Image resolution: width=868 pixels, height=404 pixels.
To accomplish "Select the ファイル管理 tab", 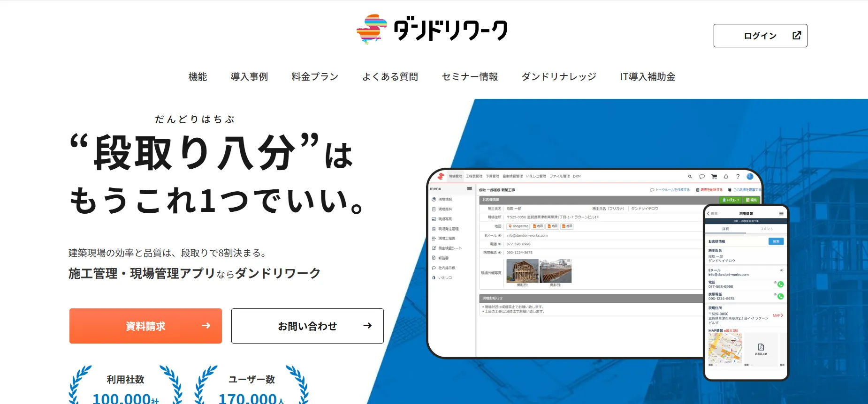I will (x=559, y=176).
